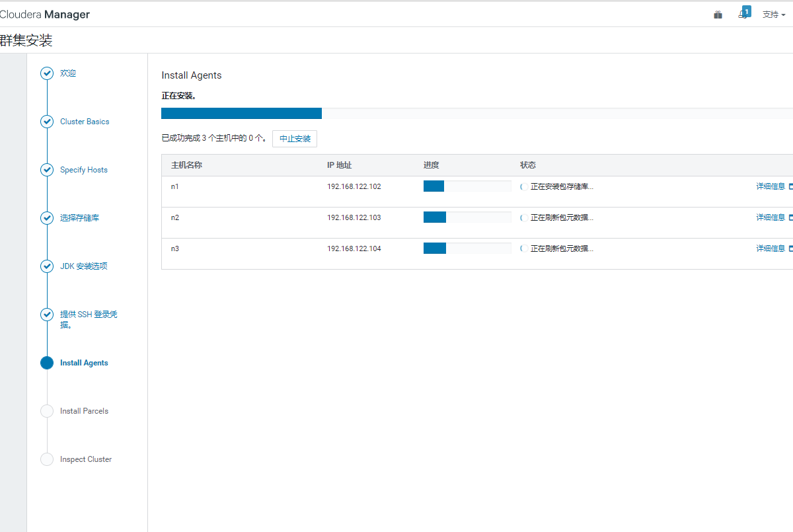The height and width of the screenshot is (532, 793).
Task: Click the checkmark circle next to JDK 安装选项
Action: click(47, 266)
